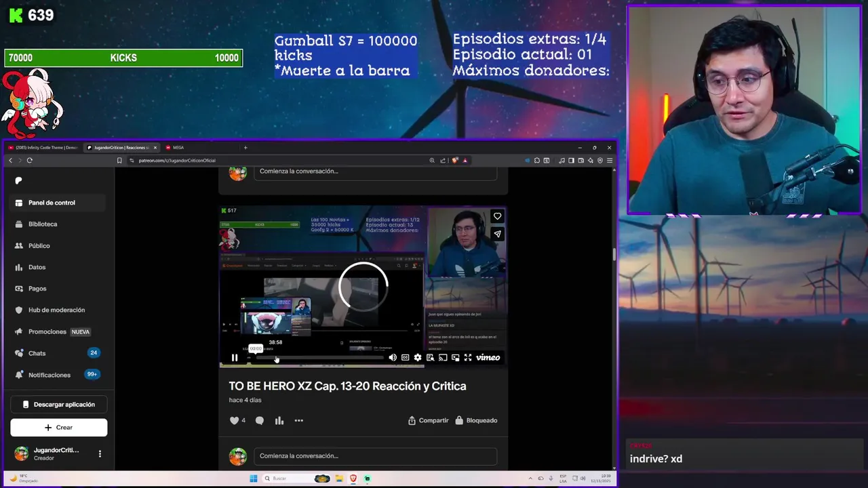Click the upper Comienza la conversación field

click(x=375, y=171)
